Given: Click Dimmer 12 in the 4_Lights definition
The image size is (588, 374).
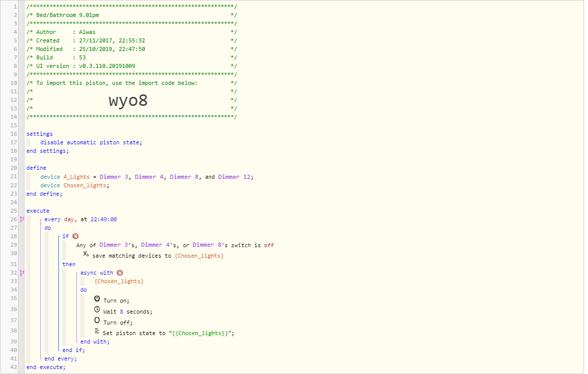Looking at the screenshot, I should click(235, 177).
